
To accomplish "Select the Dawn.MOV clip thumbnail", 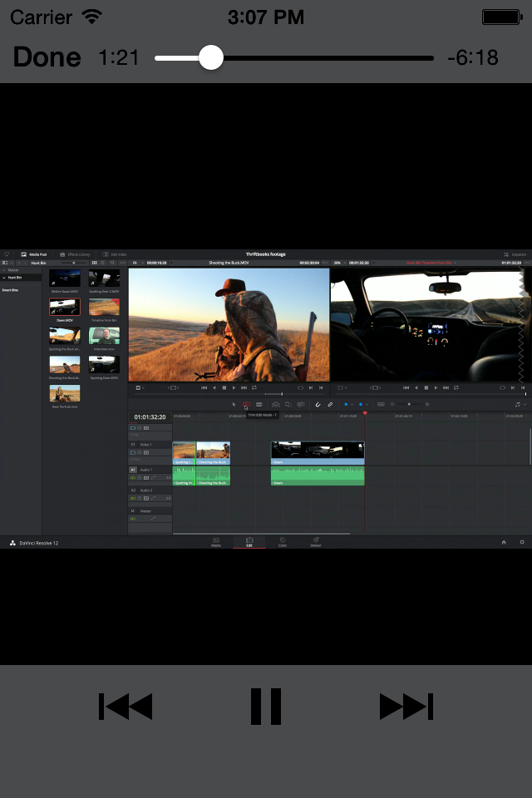I will tap(65, 307).
